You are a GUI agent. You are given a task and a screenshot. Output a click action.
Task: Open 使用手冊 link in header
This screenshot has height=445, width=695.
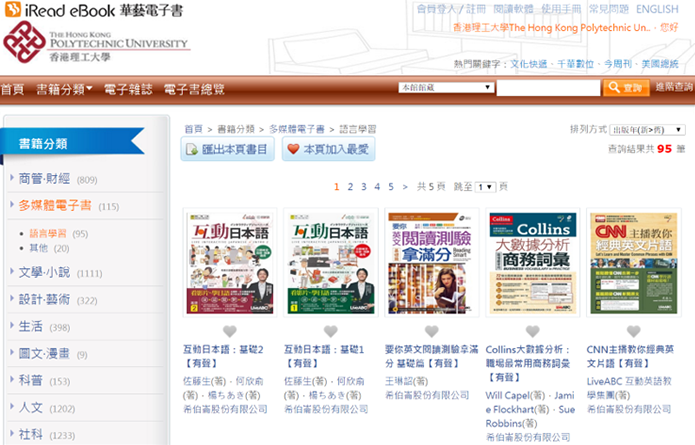pyautogui.click(x=561, y=9)
